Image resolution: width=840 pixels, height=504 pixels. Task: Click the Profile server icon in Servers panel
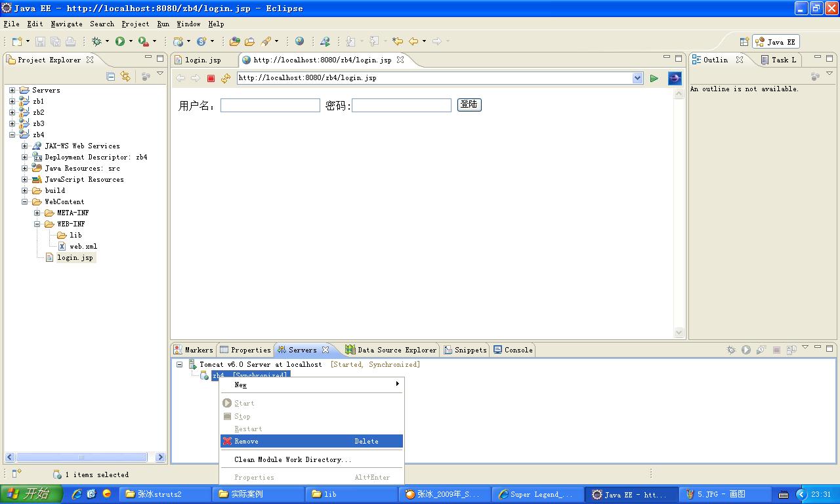point(761,350)
